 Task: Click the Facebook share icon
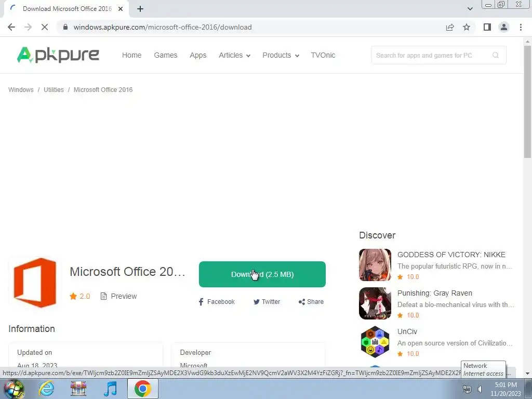(x=201, y=302)
